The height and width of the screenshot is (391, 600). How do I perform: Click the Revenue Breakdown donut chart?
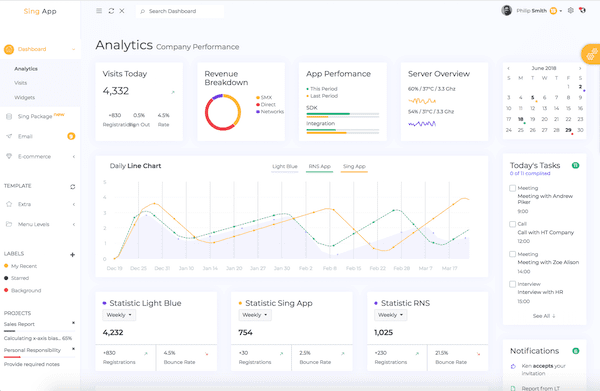pyautogui.click(x=223, y=112)
